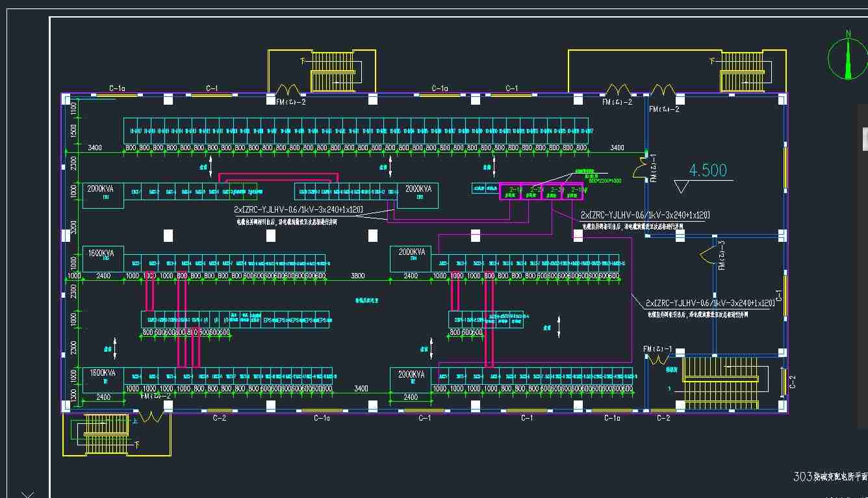Click the 4.500 elevation text
868x498 pixels.
[x=708, y=170]
